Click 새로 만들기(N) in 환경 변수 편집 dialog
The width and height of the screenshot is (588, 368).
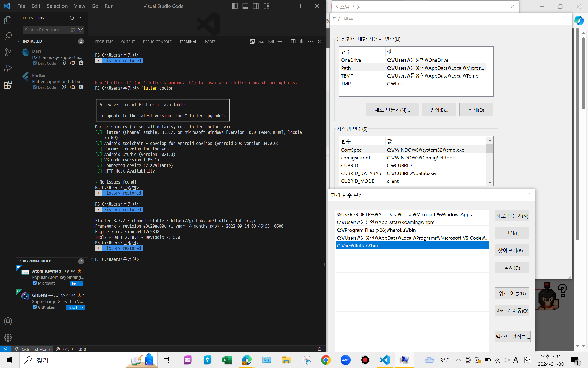tap(512, 216)
